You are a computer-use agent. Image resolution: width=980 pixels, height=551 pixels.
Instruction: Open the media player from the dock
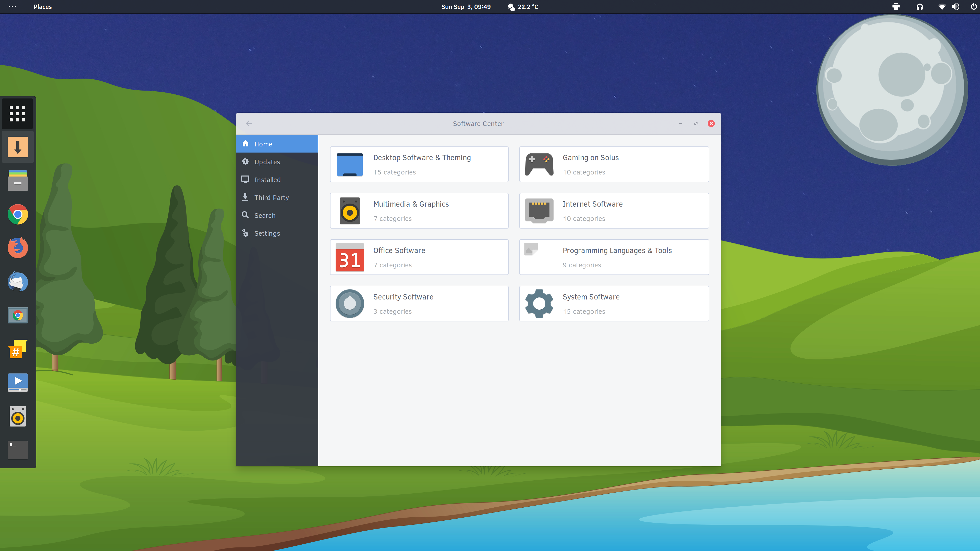click(x=18, y=383)
